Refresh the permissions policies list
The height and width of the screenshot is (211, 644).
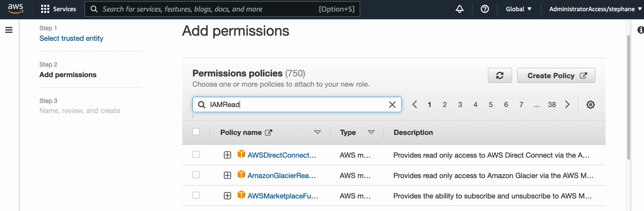point(500,75)
